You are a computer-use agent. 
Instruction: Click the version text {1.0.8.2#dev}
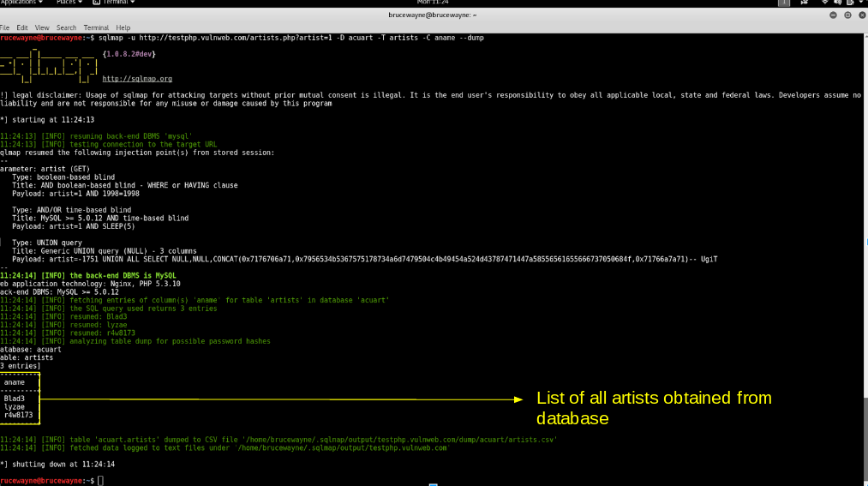coord(129,54)
